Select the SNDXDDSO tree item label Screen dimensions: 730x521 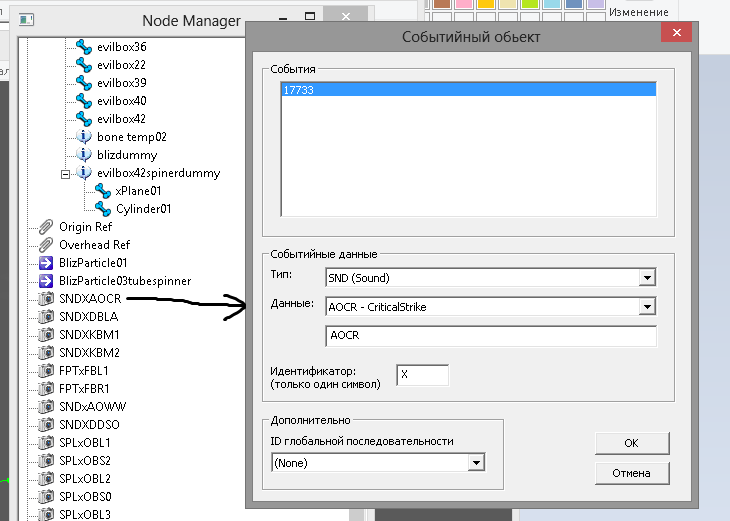click(x=89, y=425)
